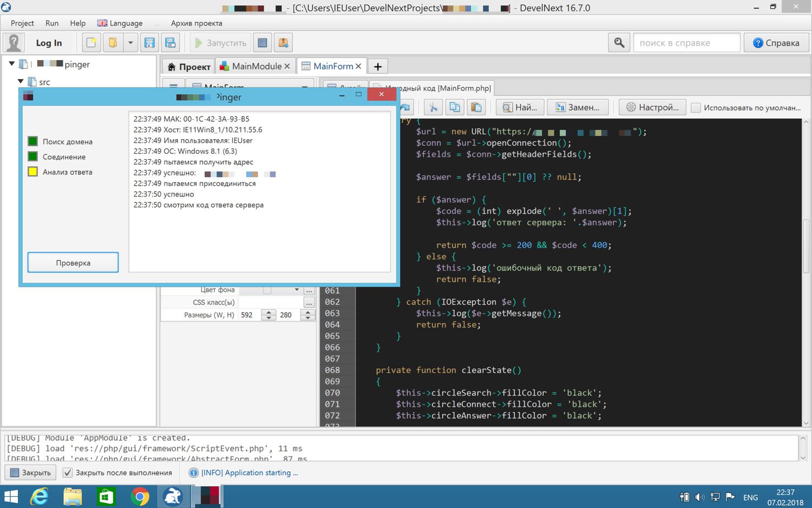Paste with the clipboard icon in editor toolbar
812x508 pixels.
tap(476, 107)
